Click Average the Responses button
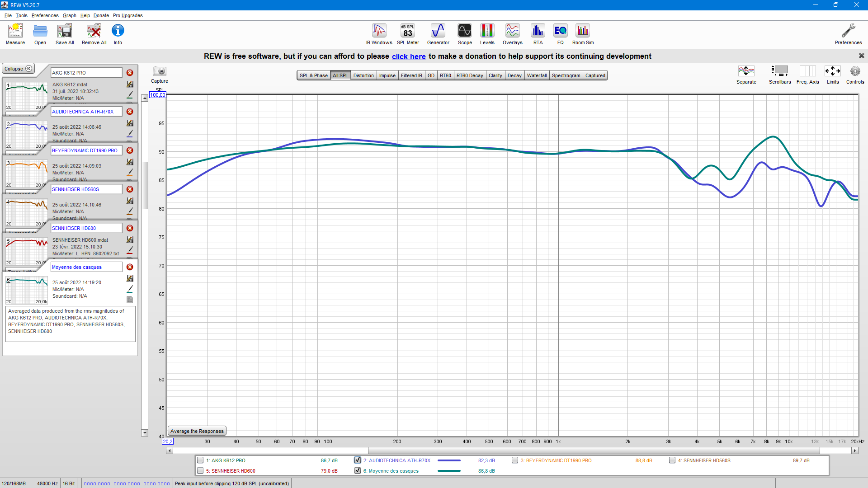The image size is (868, 488). 197,431
